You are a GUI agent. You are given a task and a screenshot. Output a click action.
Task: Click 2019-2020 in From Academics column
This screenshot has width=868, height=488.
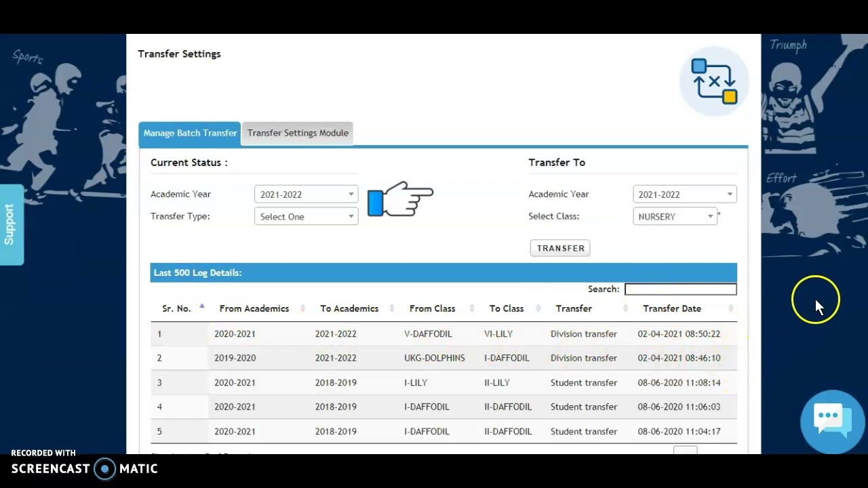235,358
